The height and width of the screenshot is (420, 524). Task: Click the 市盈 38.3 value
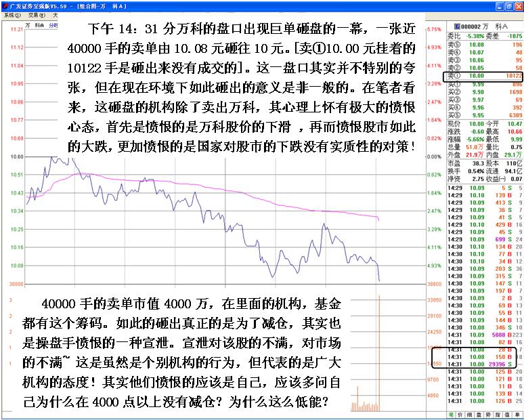(479, 163)
